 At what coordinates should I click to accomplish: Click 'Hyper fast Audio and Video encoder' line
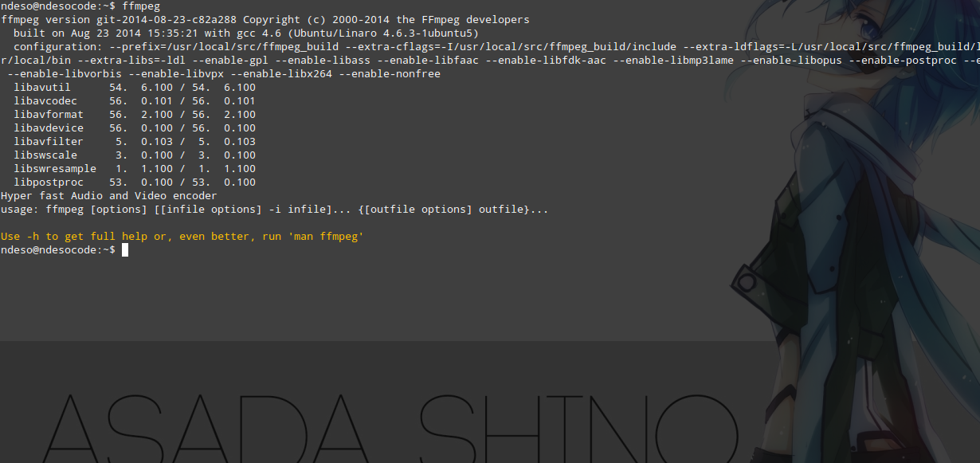[109, 196]
